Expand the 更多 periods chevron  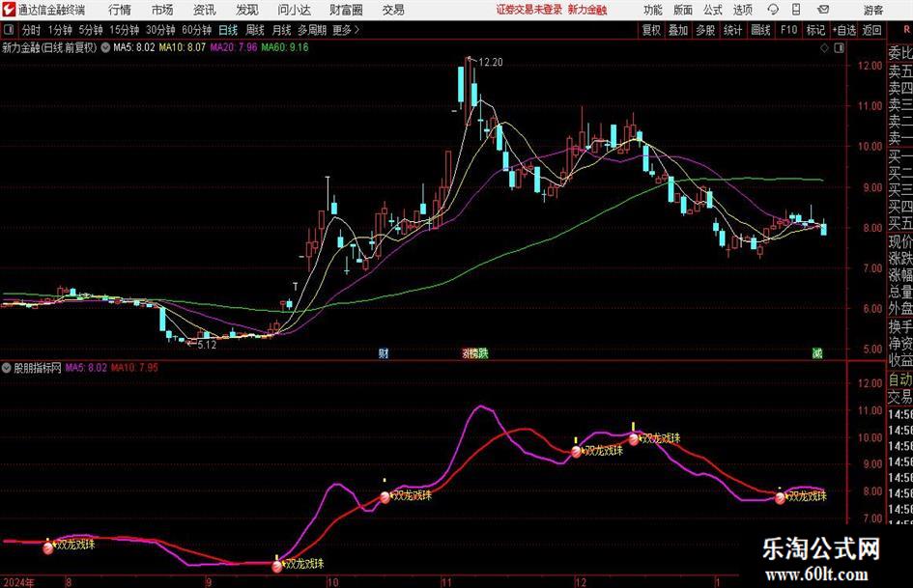pos(357,30)
